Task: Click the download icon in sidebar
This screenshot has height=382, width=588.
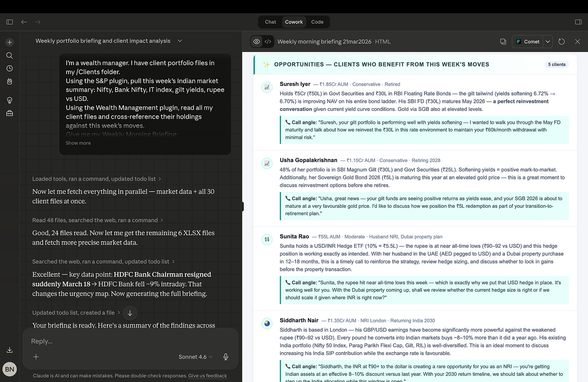Action: (x=10, y=350)
